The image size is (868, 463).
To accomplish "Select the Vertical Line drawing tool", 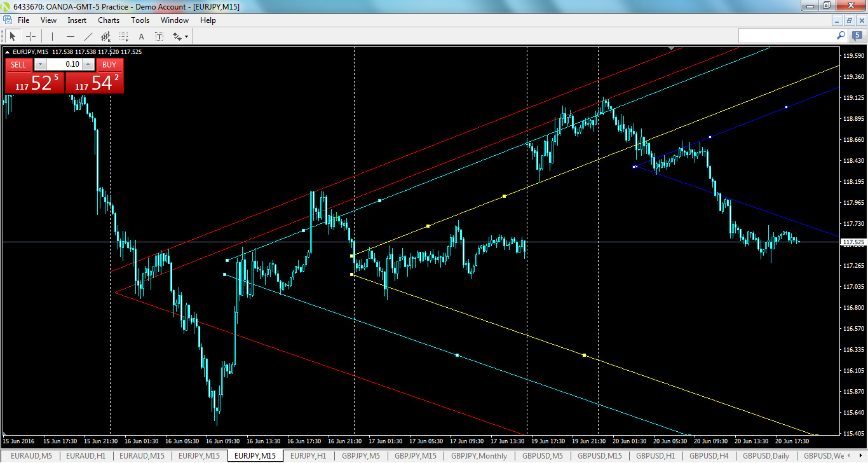I will (x=52, y=36).
